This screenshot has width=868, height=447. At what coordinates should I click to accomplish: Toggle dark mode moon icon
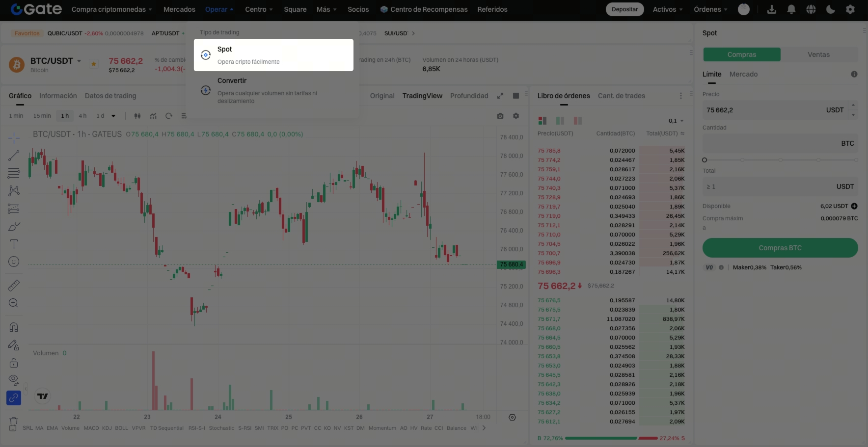click(830, 9)
